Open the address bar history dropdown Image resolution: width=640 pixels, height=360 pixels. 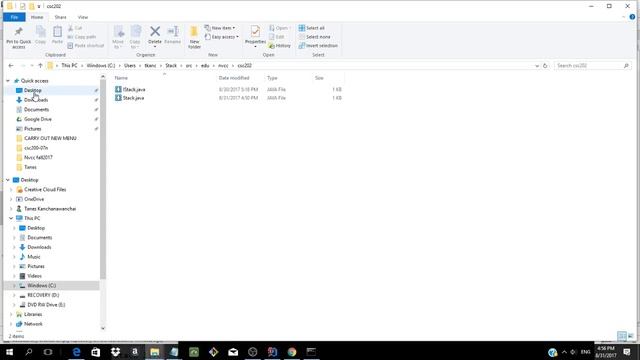click(x=537, y=66)
